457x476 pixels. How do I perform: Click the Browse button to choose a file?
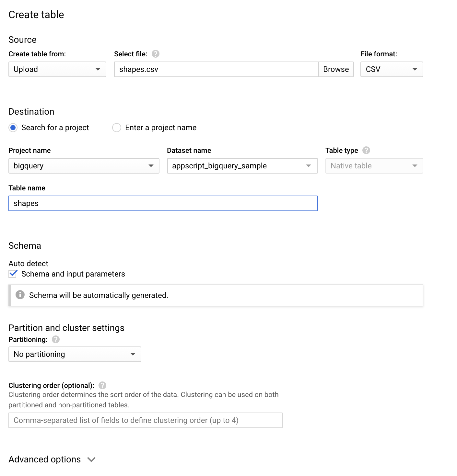click(336, 69)
